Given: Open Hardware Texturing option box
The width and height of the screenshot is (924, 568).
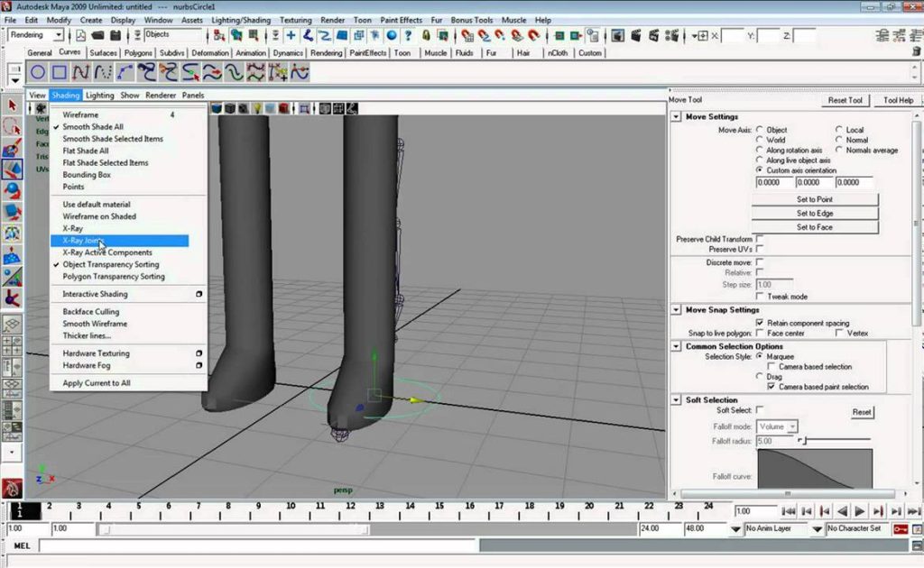Looking at the screenshot, I should (199, 353).
